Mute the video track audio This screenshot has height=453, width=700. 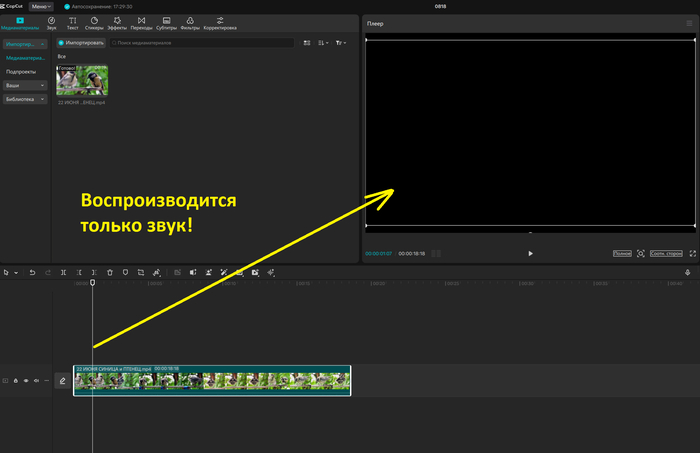37,380
